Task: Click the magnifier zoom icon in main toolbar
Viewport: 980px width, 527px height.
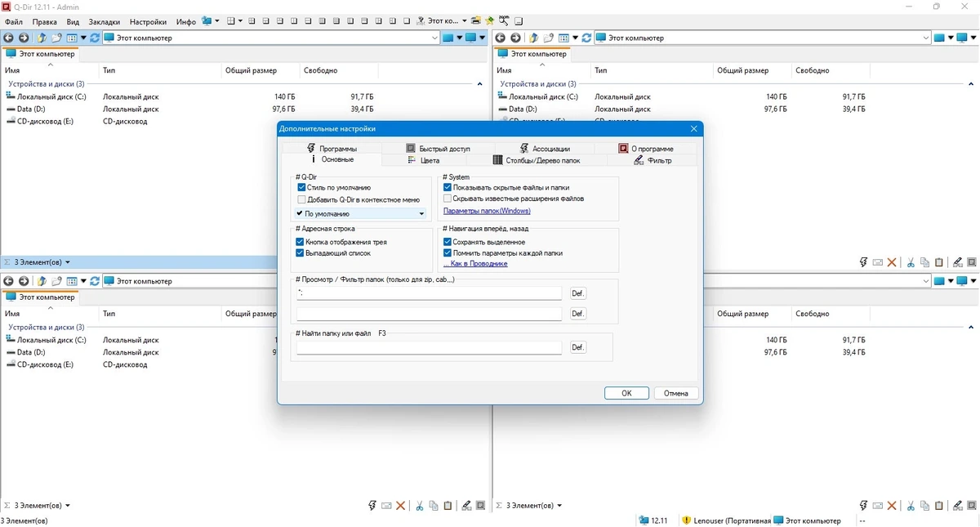Action: pyautogui.click(x=504, y=21)
